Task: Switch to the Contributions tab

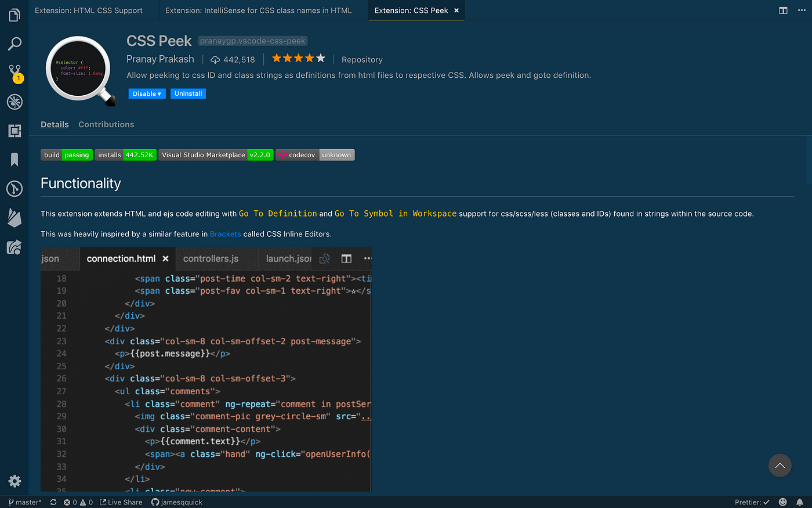Action: pyautogui.click(x=106, y=124)
